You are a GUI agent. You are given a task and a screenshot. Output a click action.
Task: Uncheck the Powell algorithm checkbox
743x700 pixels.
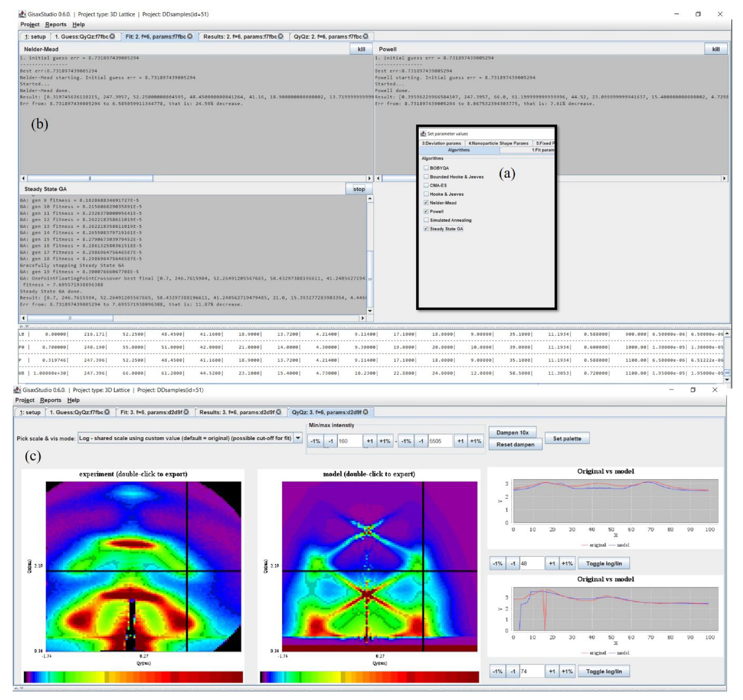(426, 211)
